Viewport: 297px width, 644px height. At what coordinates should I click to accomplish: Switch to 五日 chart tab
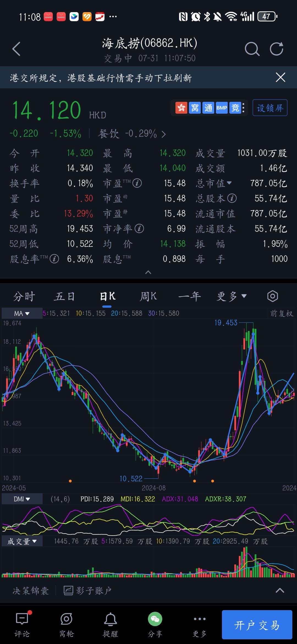(64, 296)
